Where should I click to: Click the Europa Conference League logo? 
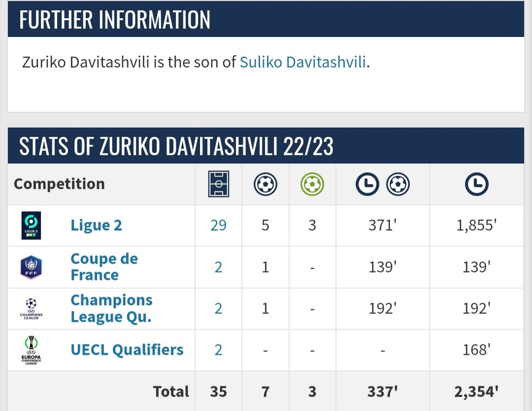(x=31, y=350)
